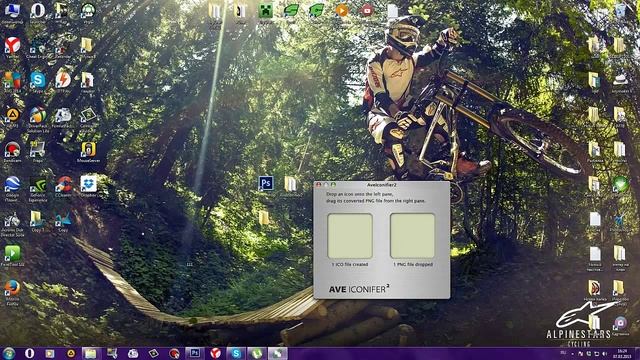Image resolution: width=640 pixels, height=360 pixels.
Task: Click the right PNG pane in AveIconifier2
Action: pos(412,236)
